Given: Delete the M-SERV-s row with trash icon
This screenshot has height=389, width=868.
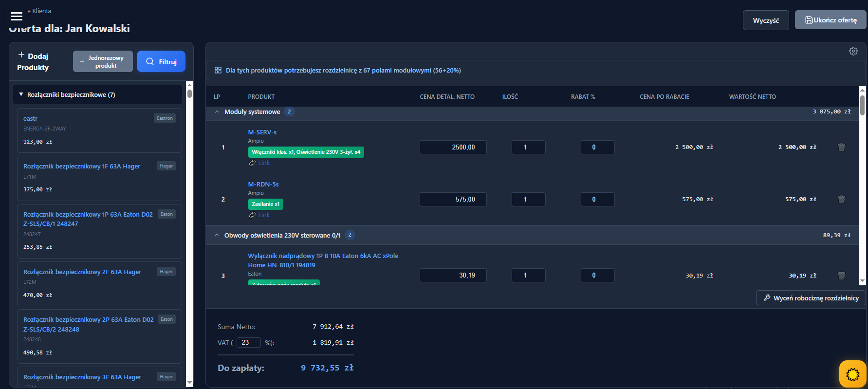Looking at the screenshot, I should click(841, 147).
